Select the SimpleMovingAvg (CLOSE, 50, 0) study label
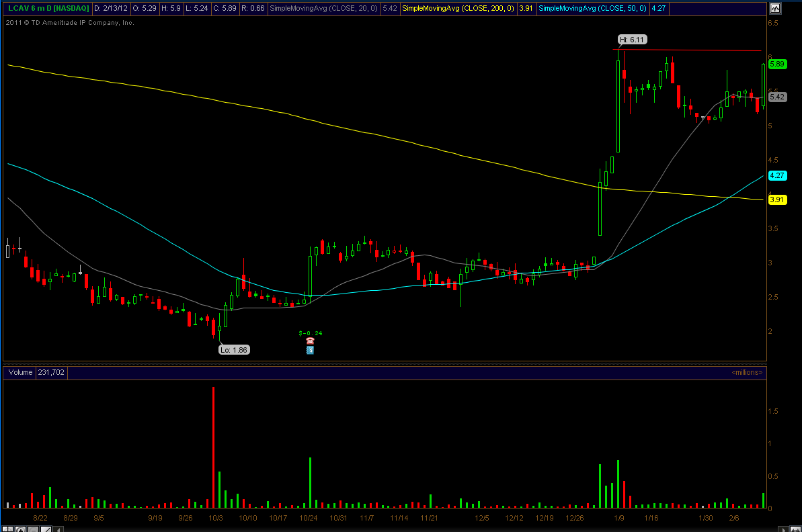This screenshot has width=802, height=532. (593, 8)
